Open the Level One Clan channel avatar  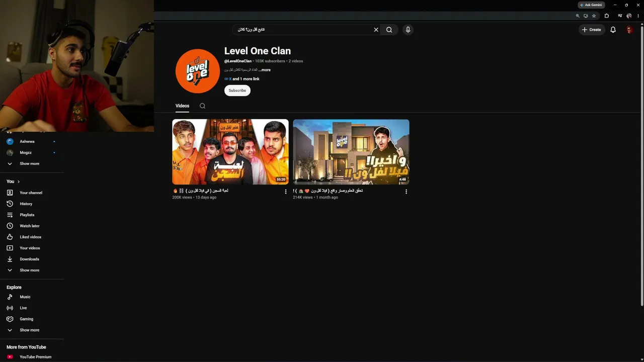click(198, 71)
